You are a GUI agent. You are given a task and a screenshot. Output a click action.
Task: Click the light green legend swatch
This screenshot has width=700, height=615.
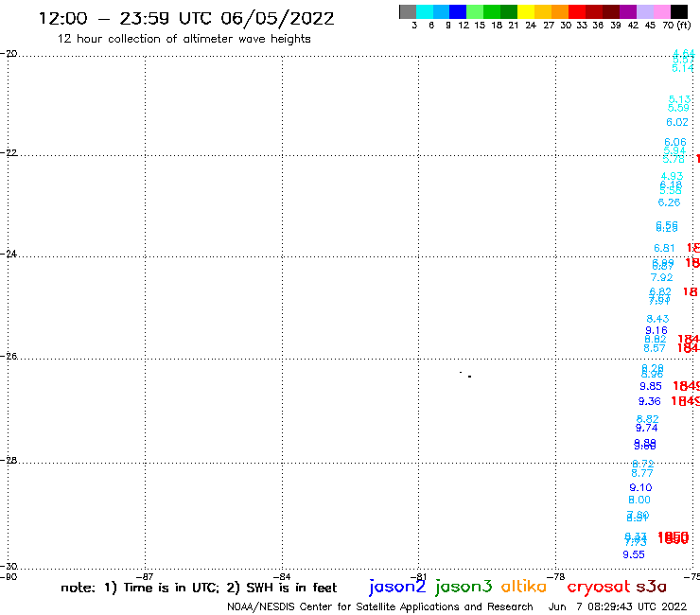pyautogui.click(x=475, y=11)
